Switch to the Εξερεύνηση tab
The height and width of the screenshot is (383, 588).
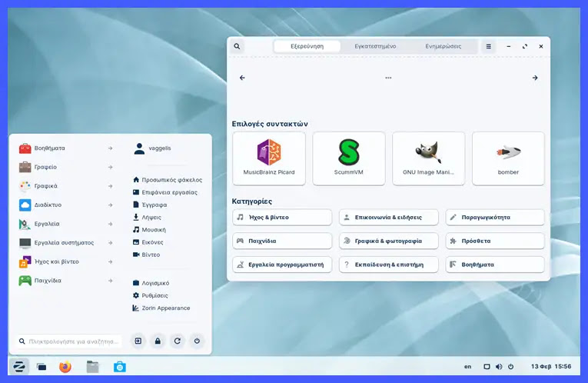(x=307, y=46)
